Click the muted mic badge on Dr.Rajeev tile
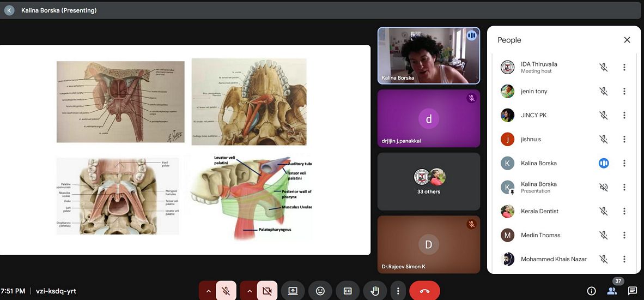This screenshot has height=300, width=644. [x=471, y=224]
